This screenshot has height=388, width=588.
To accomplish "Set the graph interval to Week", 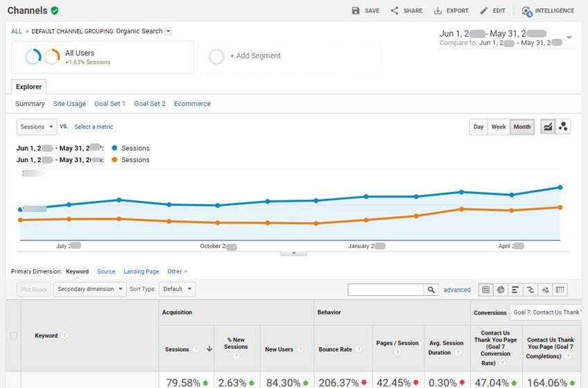I will [x=499, y=127].
